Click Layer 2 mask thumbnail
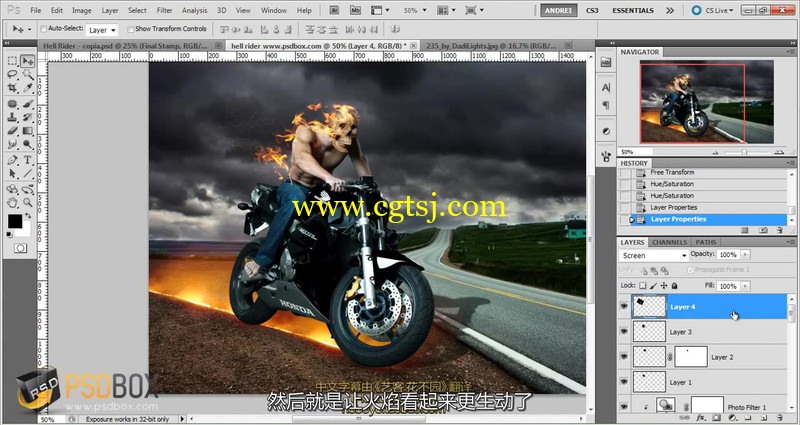The width and height of the screenshot is (800, 425). pos(691,357)
